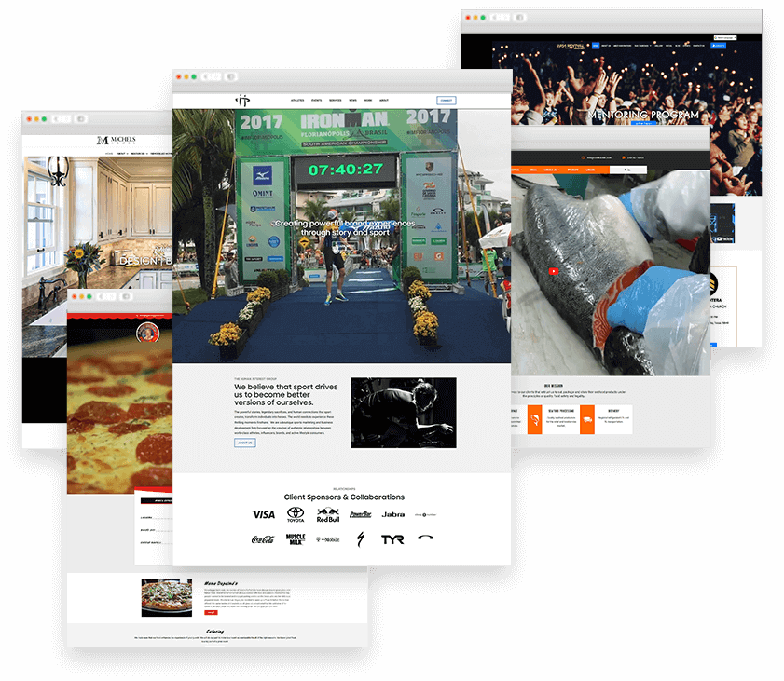
Task: Click the pizza thumbnail beside Mama Depalma's
Action: click(x=166, y=597)
